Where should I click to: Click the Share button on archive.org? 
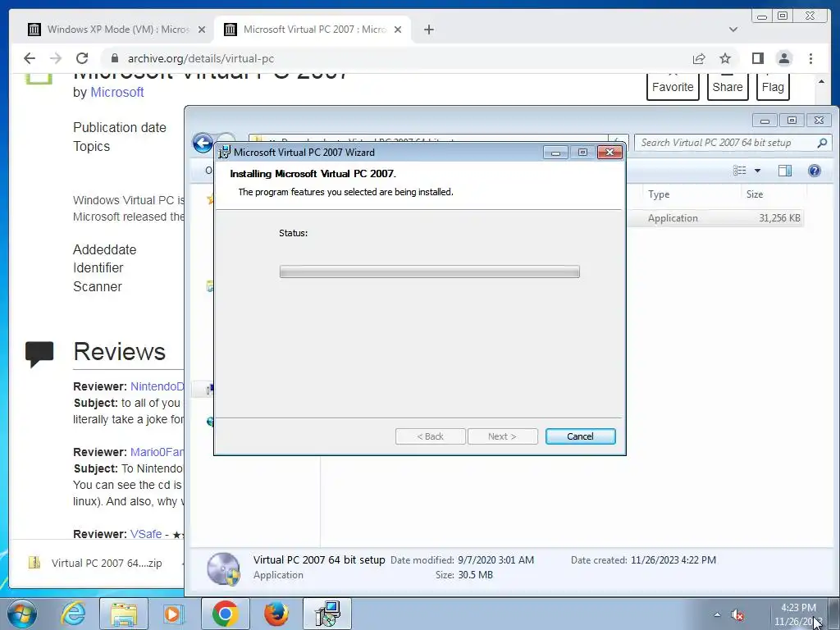(728, 87)
